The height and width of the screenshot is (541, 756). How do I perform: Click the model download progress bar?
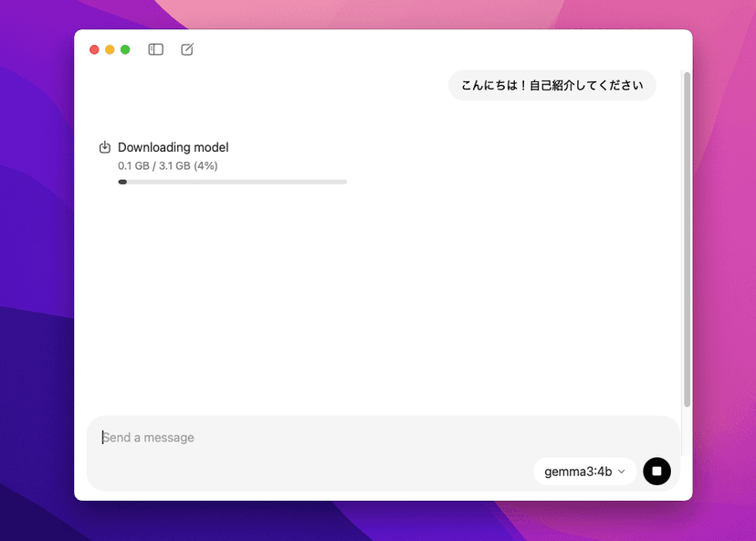[x=233, y=182]
